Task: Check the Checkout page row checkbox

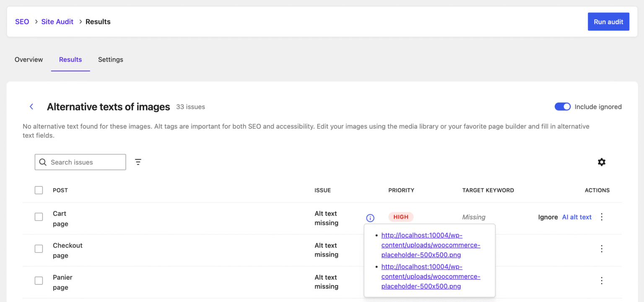Action: point(39,249)
